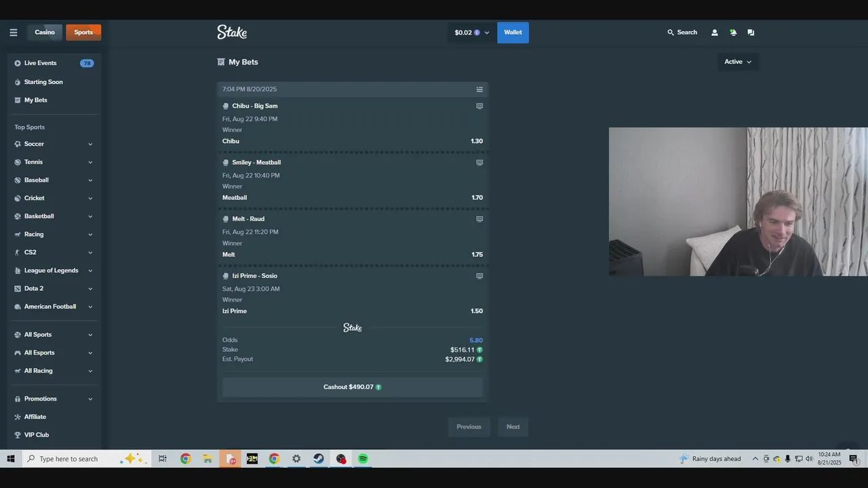
Task: Click the League of Legends icon
Action: point(18,270)
